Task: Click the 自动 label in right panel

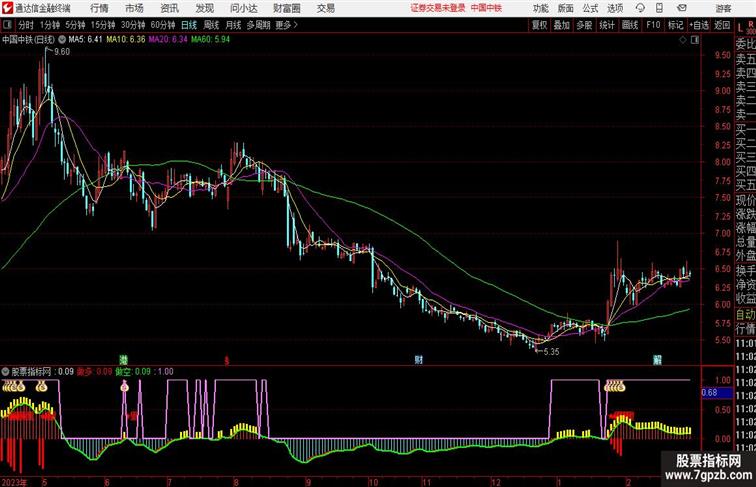Action: coord(745,315)
